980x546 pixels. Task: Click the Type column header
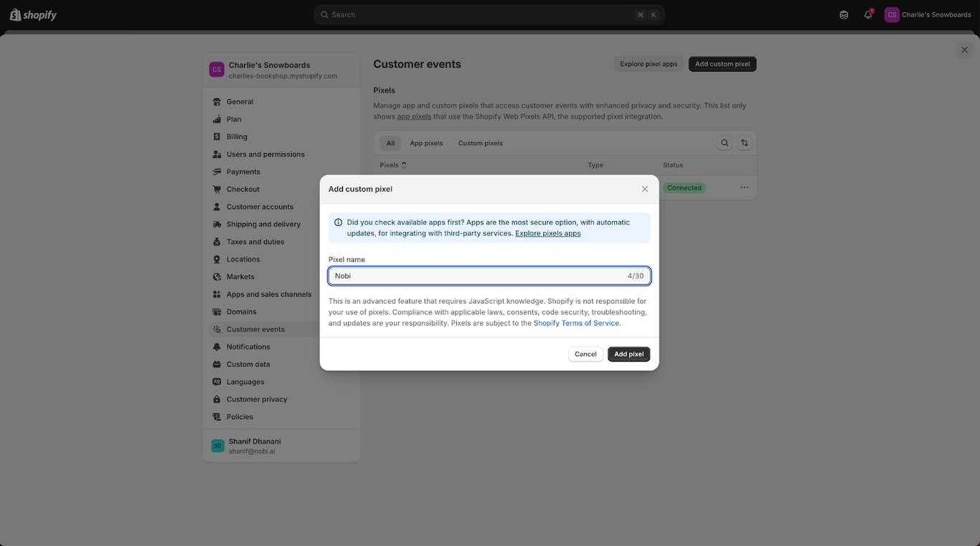(x=595, y=165)
